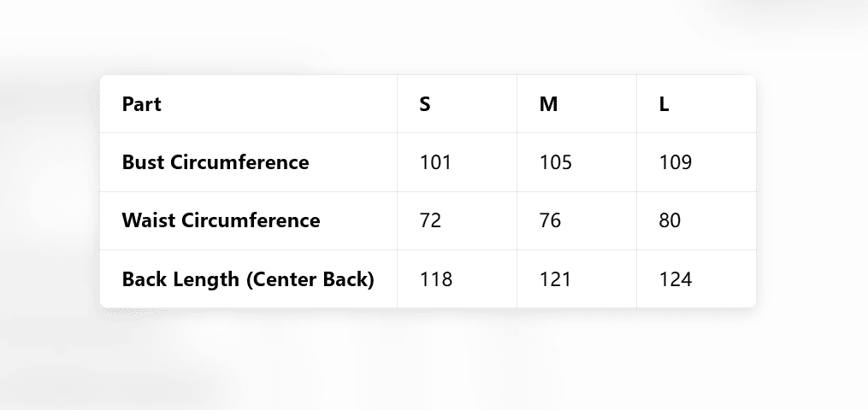The width and height of the screenshot is (868, 410).
Task: Click the Part column header
Action: tap(142, 104)
